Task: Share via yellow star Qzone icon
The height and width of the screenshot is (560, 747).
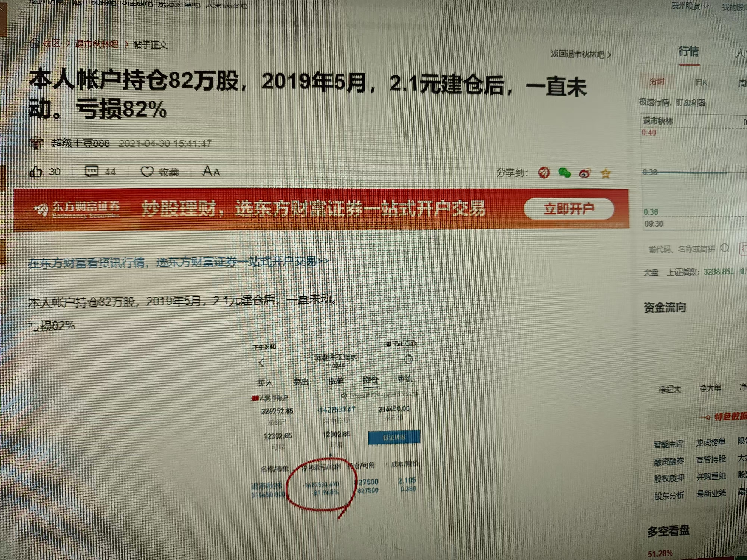Action: click(605, 173)
